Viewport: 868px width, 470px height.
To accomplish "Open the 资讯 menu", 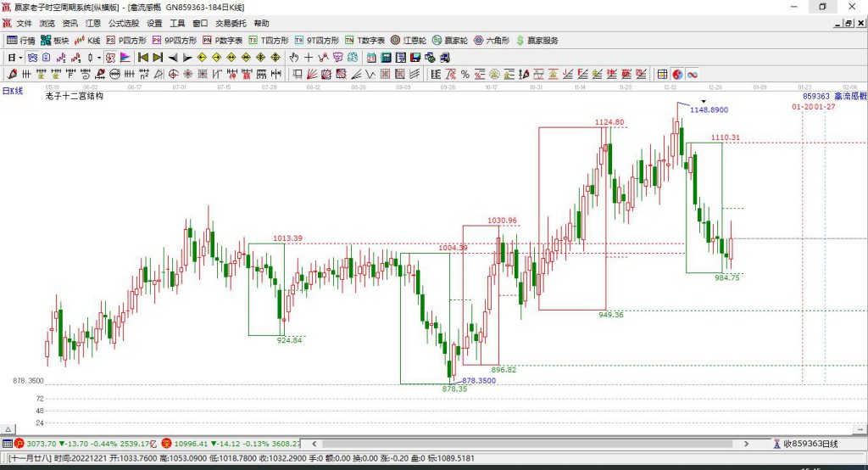I will coord(70,23).
